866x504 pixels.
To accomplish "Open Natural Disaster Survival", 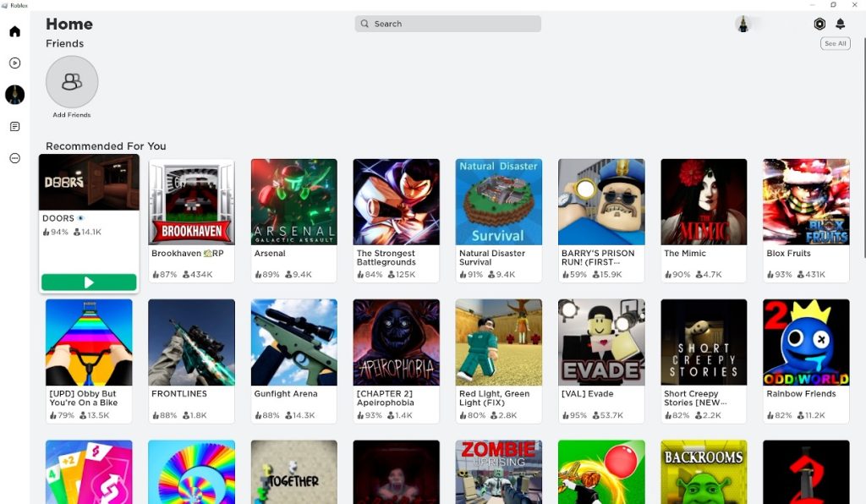I will pyautogui.click(x=498, y=200).
